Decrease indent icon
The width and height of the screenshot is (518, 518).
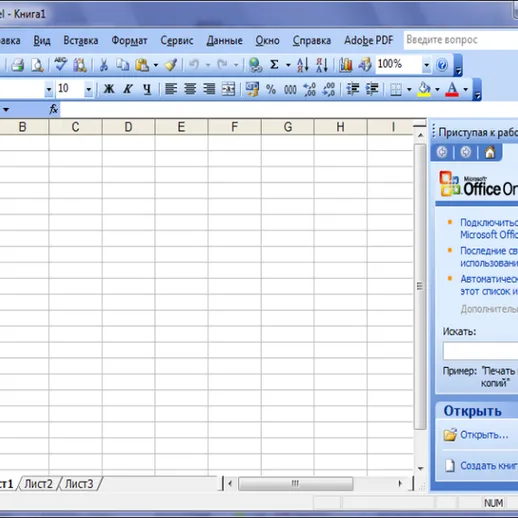coord(353,89)
